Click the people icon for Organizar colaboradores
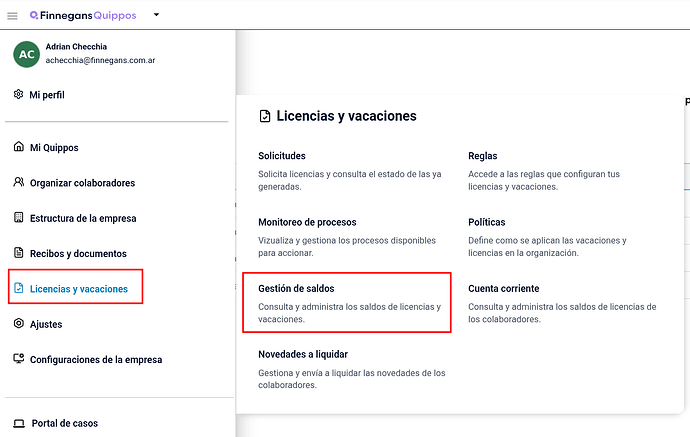This screenshot has width=690, height=437. [18, 182]
